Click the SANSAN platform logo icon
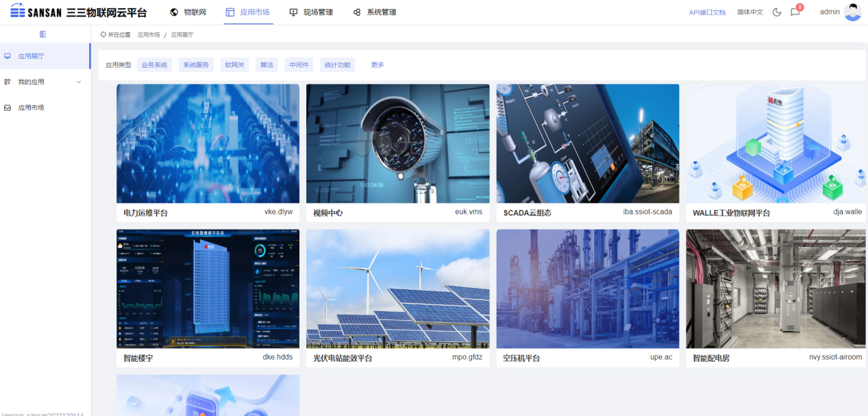 coord(18,12)
